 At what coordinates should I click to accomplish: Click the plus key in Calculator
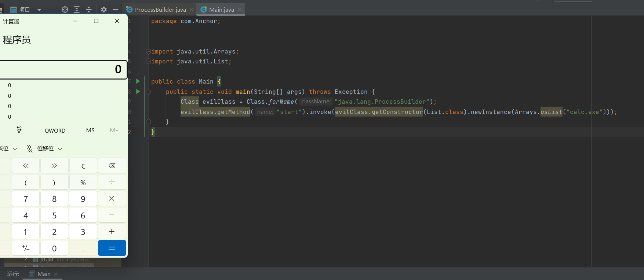(112, 232)
